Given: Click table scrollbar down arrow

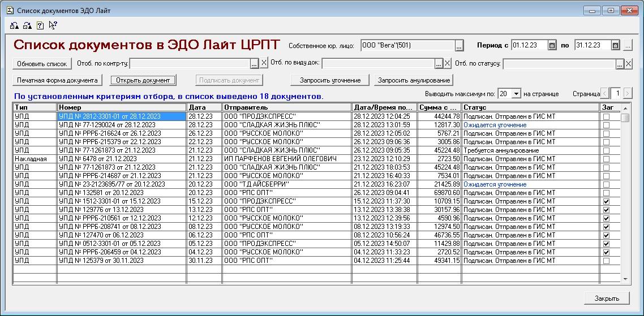Looking at the screenshot, I should pyautogui.click(x=625, y=279).
